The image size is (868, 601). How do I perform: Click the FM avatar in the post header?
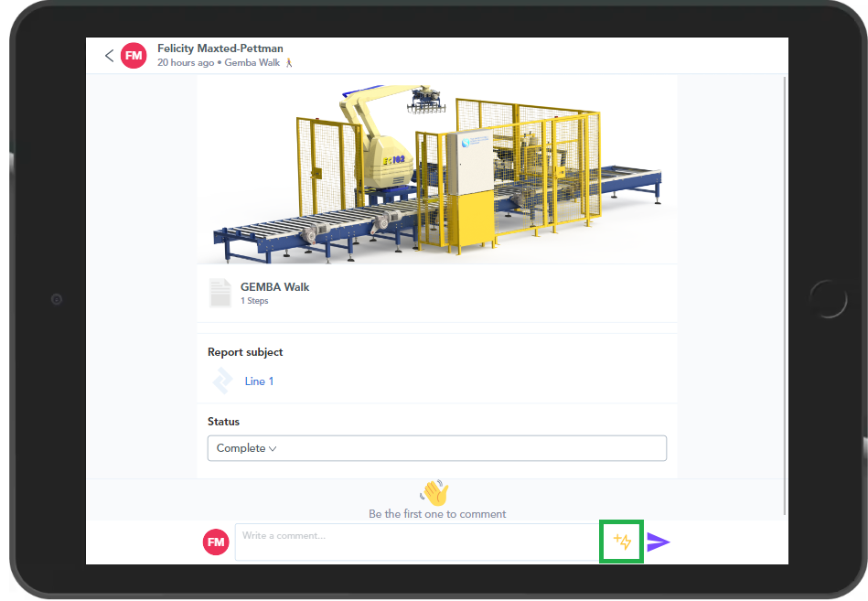134,55
